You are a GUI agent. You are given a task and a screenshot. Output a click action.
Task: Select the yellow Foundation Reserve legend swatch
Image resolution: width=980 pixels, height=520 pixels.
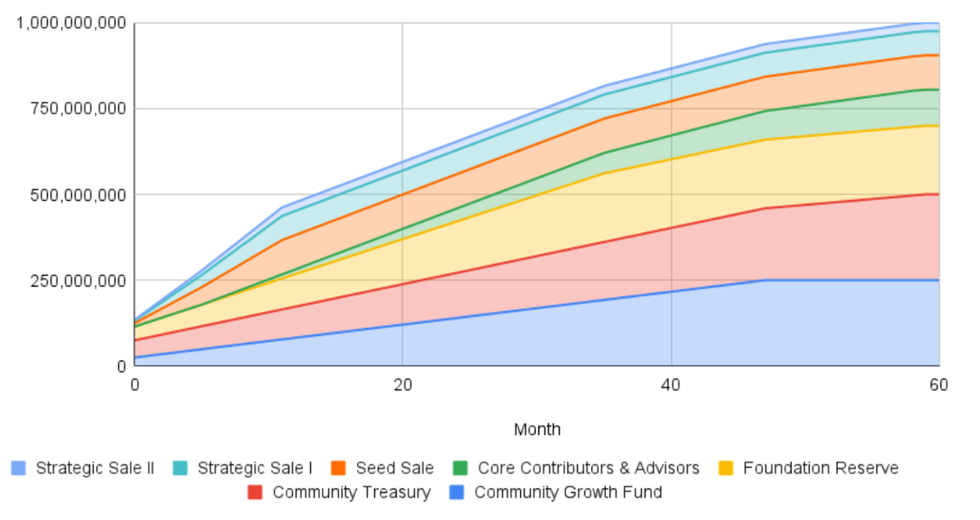tap(726, 469)
